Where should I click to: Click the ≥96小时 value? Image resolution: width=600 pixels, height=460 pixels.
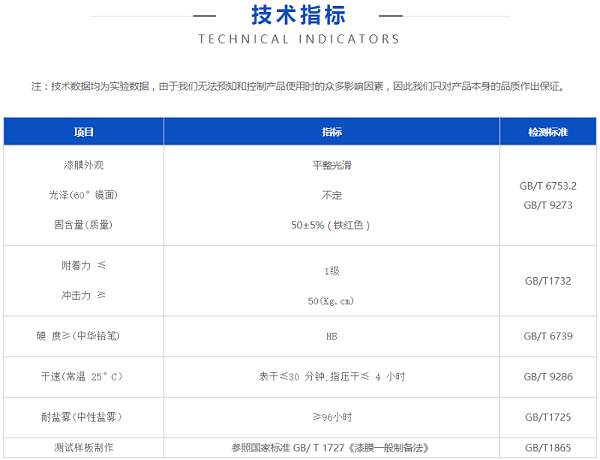pyautogui.click(x=332, y=417)
